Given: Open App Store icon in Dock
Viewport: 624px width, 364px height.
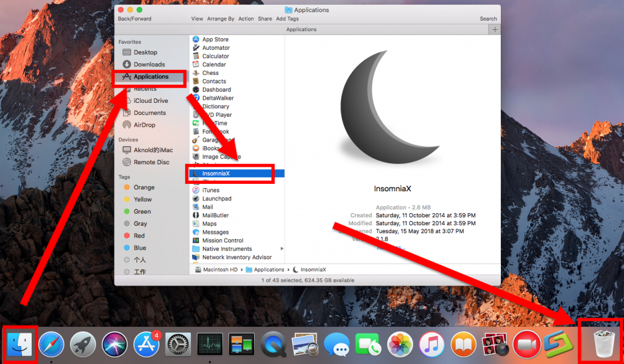Looking at the screenshot, I should pos(147,345).
